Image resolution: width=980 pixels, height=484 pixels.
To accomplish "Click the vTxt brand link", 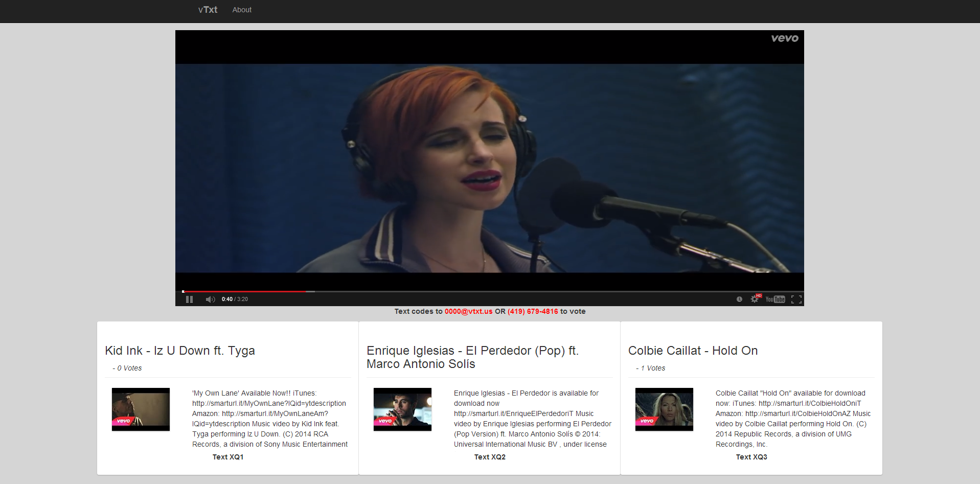I will tap(208, 10).
